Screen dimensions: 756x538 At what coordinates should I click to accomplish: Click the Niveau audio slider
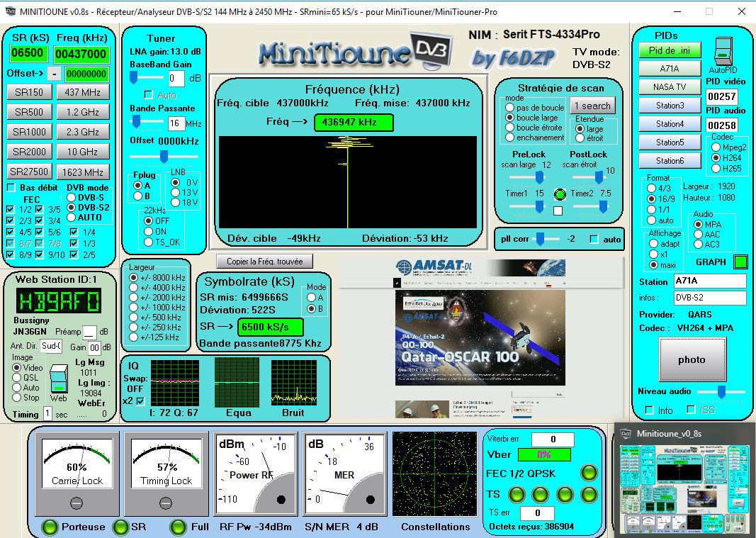(721, 391)
